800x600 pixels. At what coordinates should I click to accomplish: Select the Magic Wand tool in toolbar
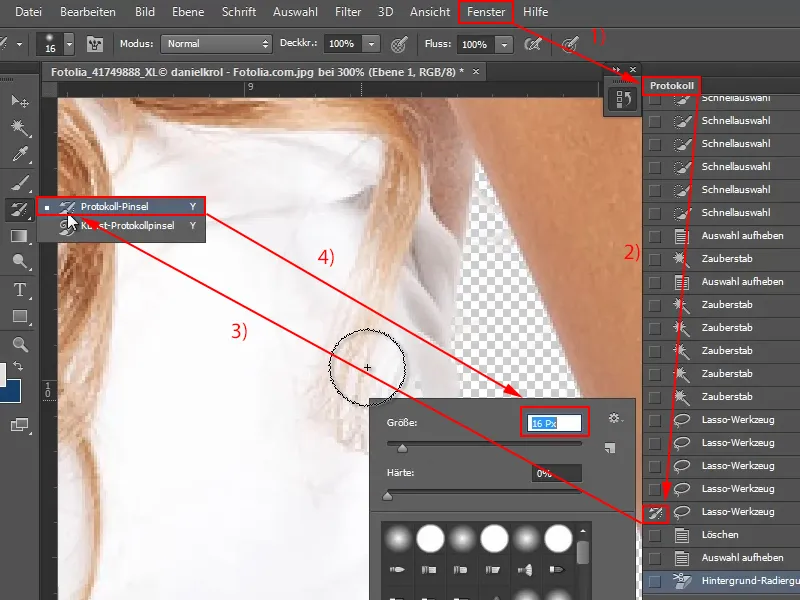pyautogui.click(x=19, y=128)
